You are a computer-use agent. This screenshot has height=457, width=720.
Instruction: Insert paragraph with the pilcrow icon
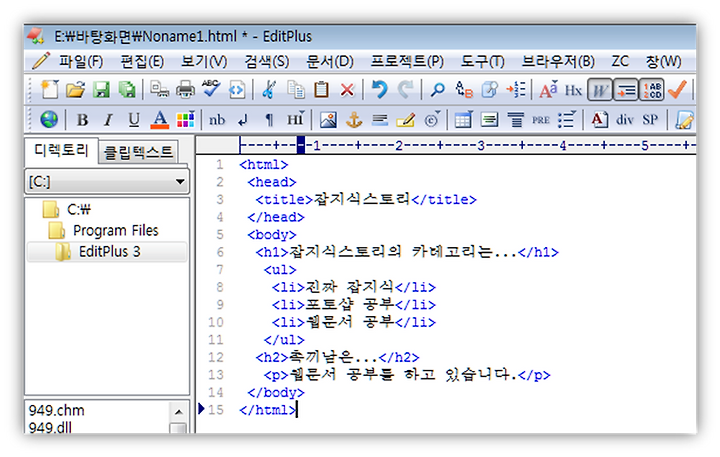point(270,120)
